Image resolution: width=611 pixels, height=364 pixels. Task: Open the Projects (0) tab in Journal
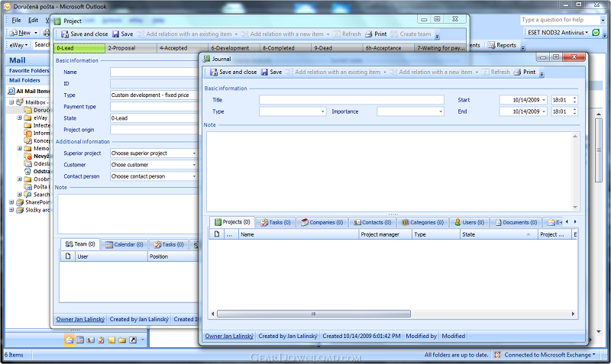point(232,222)
